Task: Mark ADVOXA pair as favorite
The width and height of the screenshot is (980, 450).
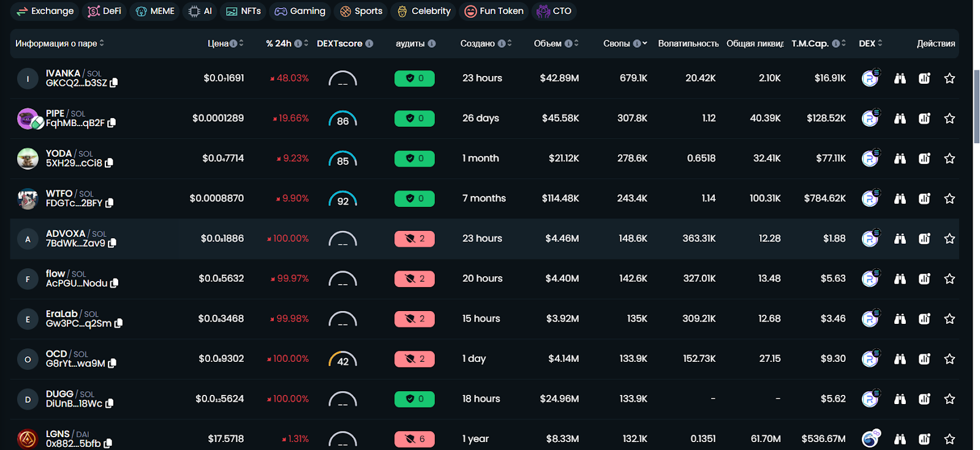Action: pyautogui.click(x=949, y=239)
